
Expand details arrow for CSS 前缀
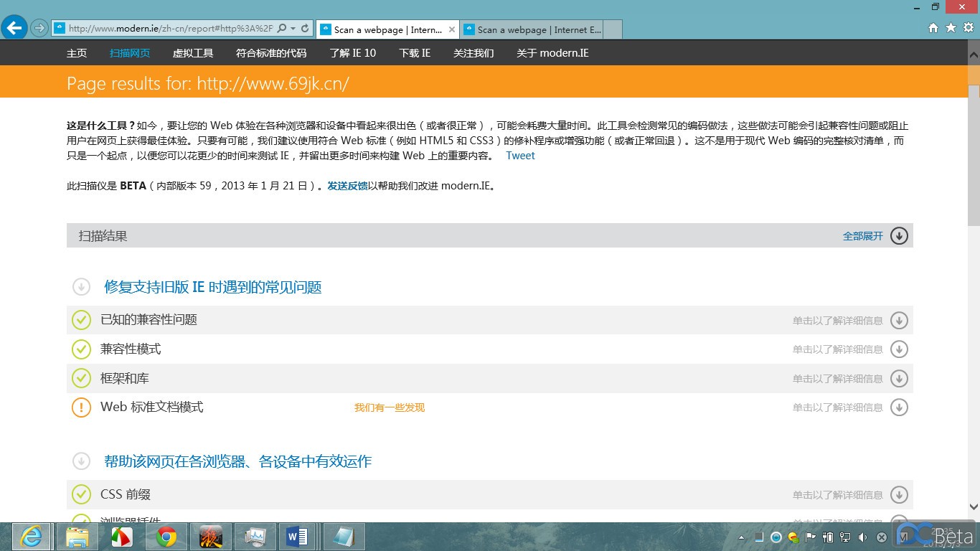(x=899, y=494)
